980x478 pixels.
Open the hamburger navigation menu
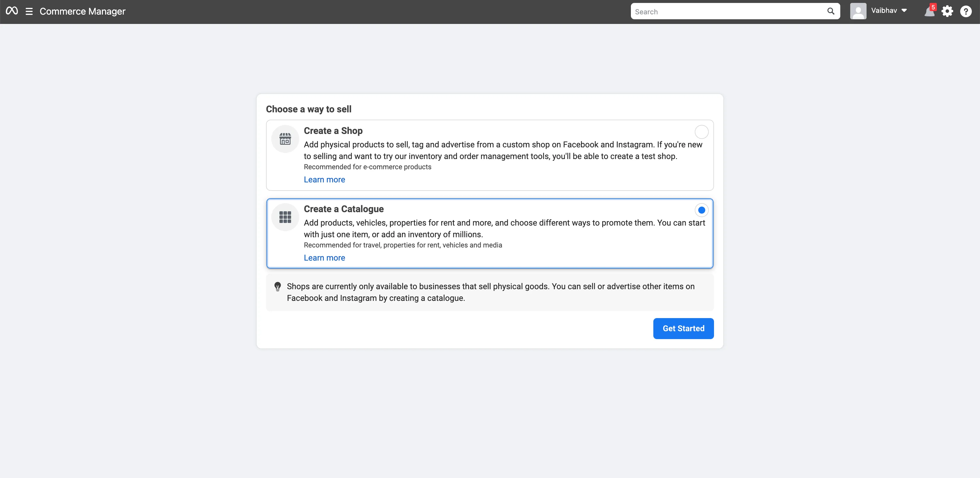point(29,11)
